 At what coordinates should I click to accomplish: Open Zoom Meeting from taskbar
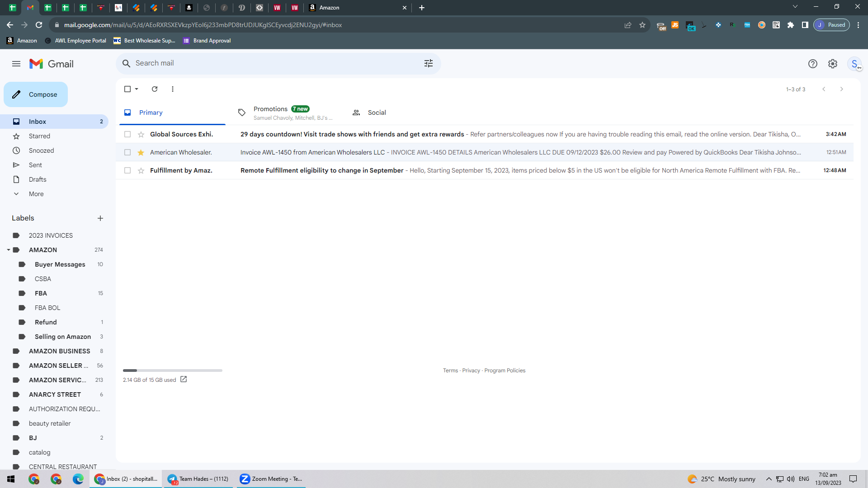tap(271, 479)
